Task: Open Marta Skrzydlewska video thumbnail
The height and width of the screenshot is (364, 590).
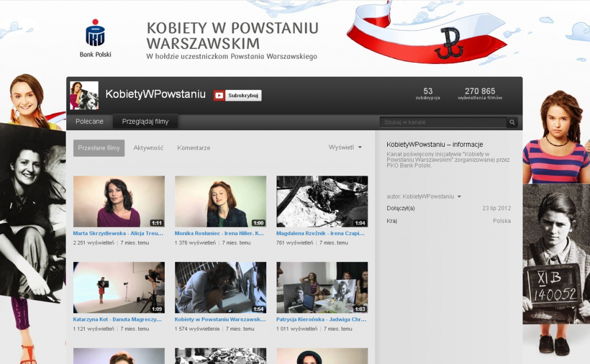Action: (x=119, y=202)
